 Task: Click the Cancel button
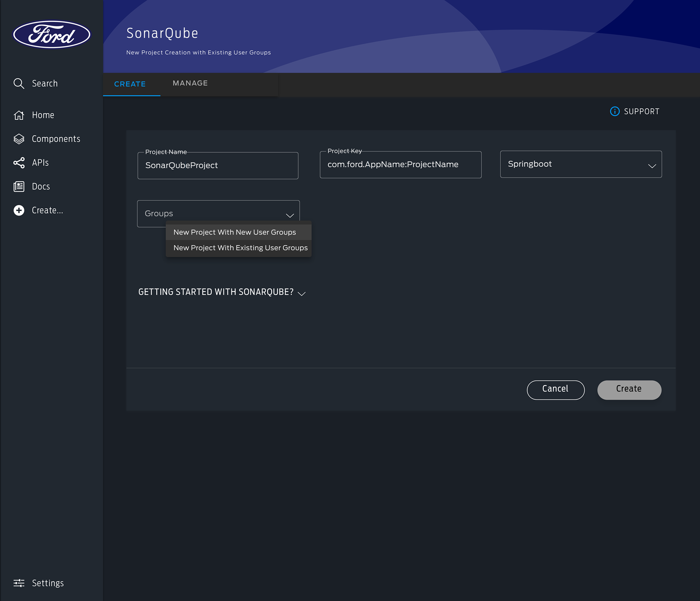tap(556, 390)
